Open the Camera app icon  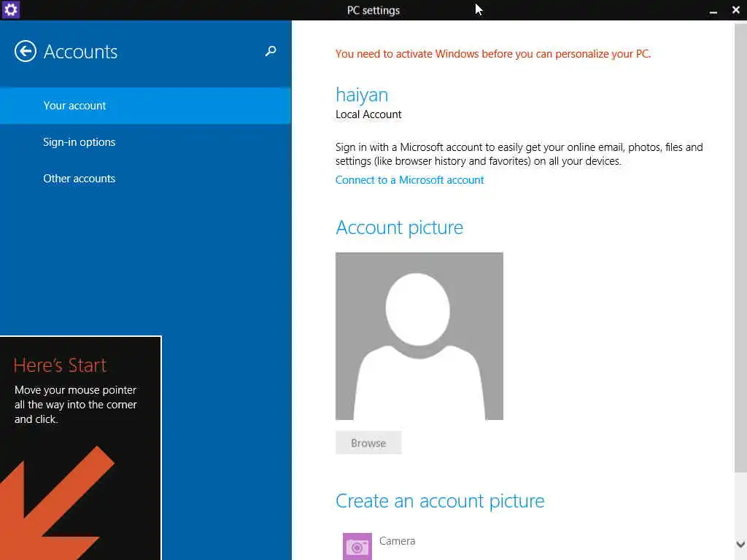357,547
